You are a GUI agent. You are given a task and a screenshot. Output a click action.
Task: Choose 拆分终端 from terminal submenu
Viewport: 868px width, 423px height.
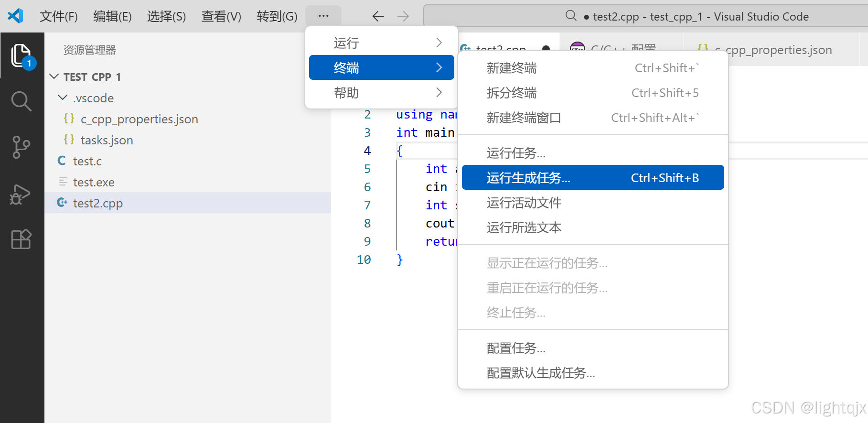click(593, 93)
